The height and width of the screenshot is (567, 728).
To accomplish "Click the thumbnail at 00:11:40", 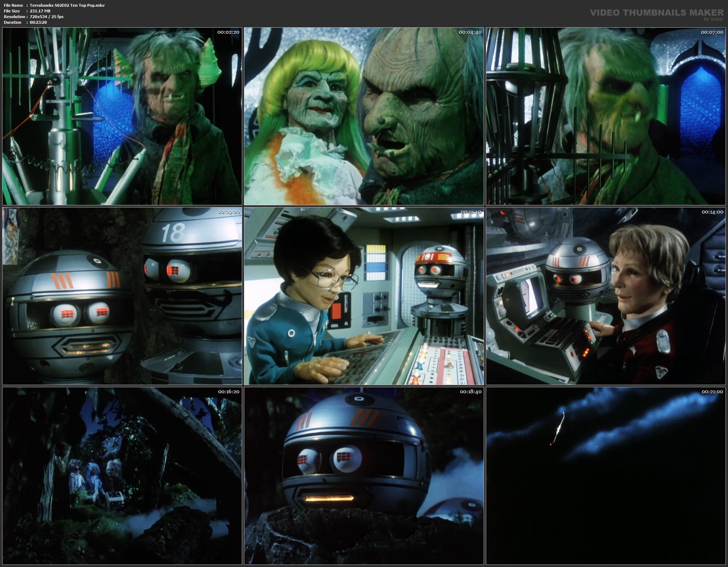I will (x=364, y=296).
